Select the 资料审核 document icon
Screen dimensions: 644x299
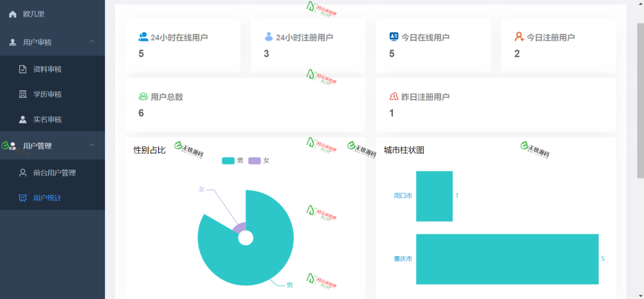point(22,68)
